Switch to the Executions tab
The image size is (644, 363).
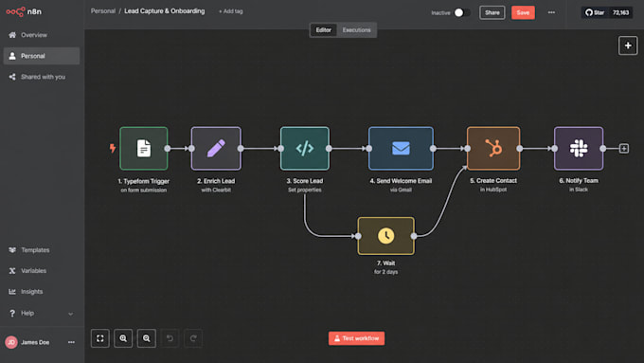coord(356,30)
